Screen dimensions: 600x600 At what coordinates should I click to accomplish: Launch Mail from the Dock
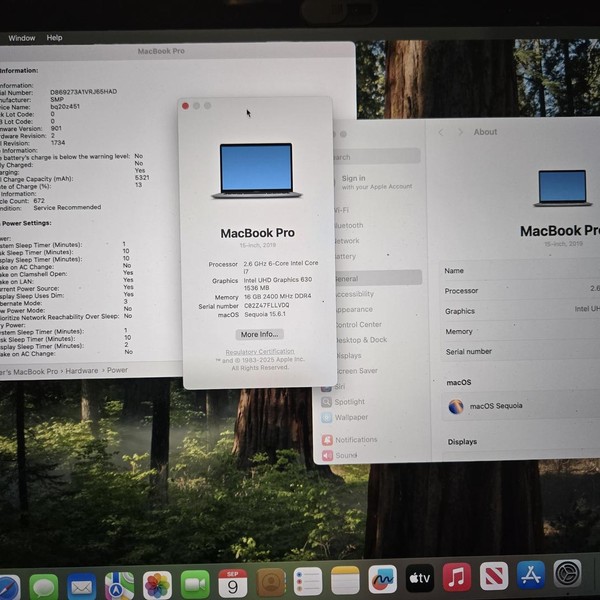pos(81,586)
